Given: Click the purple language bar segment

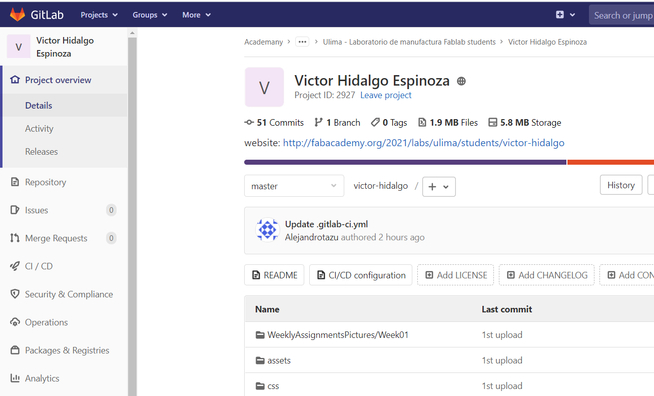Looking at the screenshot, I should point(405,162).
